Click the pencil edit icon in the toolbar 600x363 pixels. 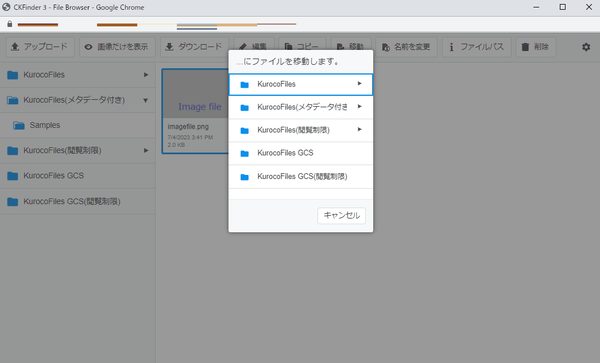243,47
